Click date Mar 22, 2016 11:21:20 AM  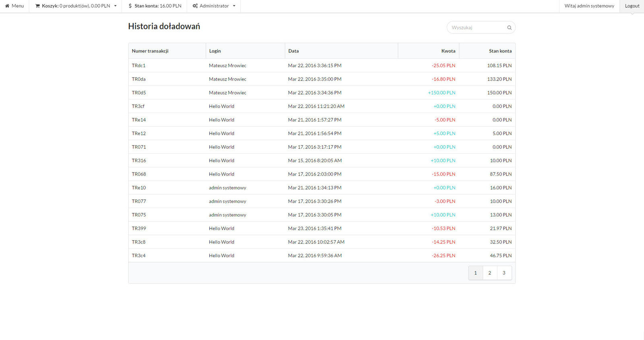(x=316, y=107)
